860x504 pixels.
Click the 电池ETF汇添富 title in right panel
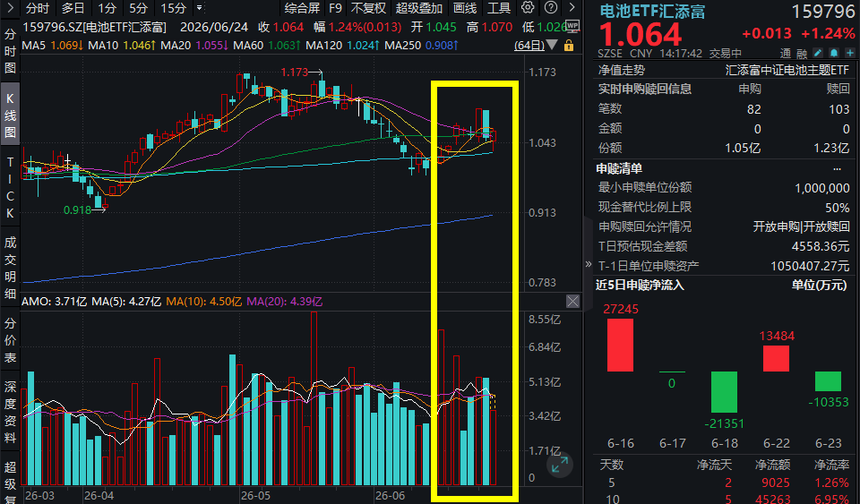tap(652, 11)
